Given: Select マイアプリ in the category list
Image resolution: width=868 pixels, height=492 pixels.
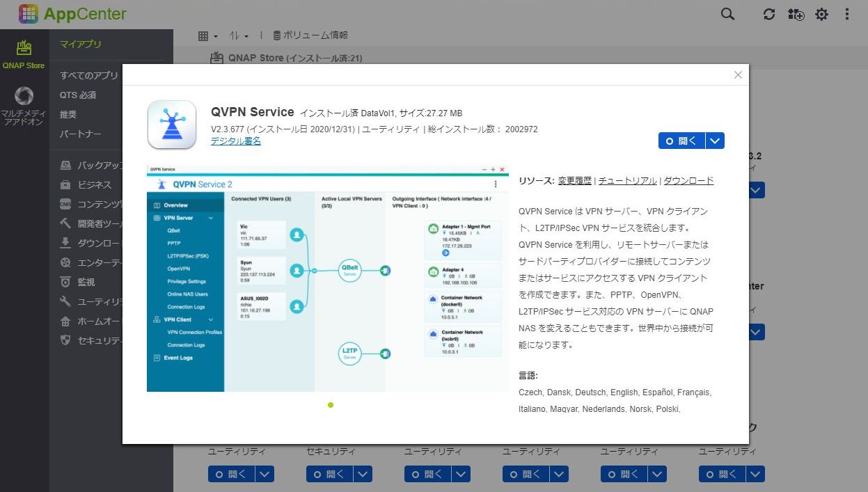Looking at the screenshot, I should [x=81, y=45].
